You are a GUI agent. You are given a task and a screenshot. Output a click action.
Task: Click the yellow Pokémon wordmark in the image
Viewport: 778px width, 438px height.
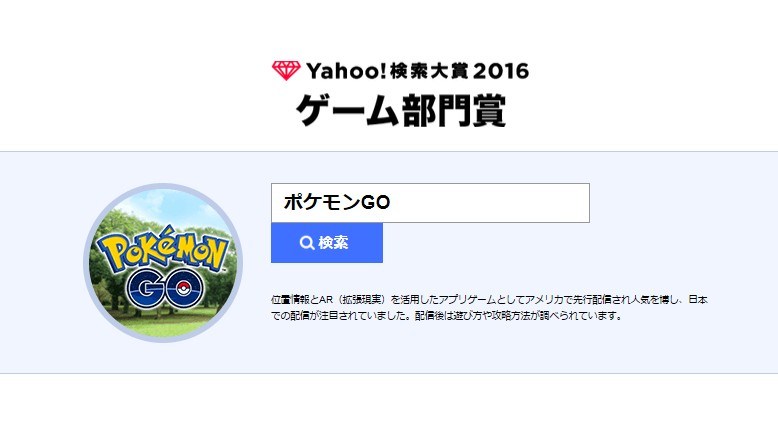click(x=162, y=249)
